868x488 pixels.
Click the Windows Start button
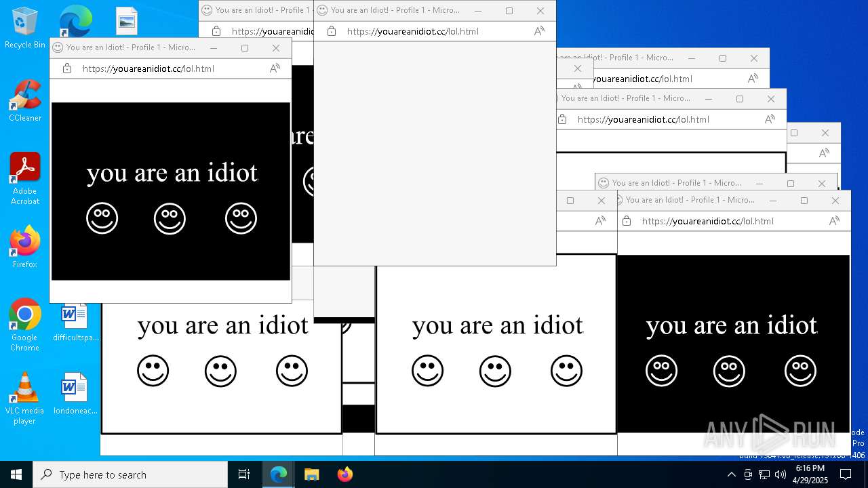[16, 474]
